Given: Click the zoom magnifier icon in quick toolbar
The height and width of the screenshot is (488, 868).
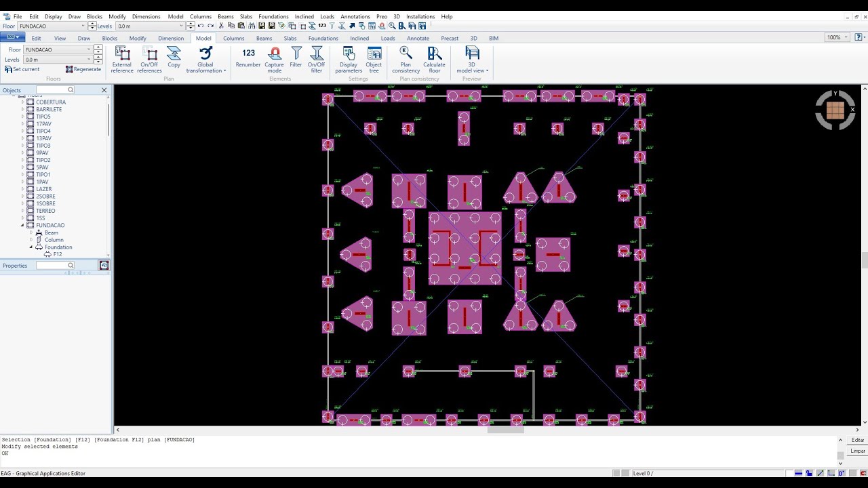Looking at the screenshot, I should 392,26.
